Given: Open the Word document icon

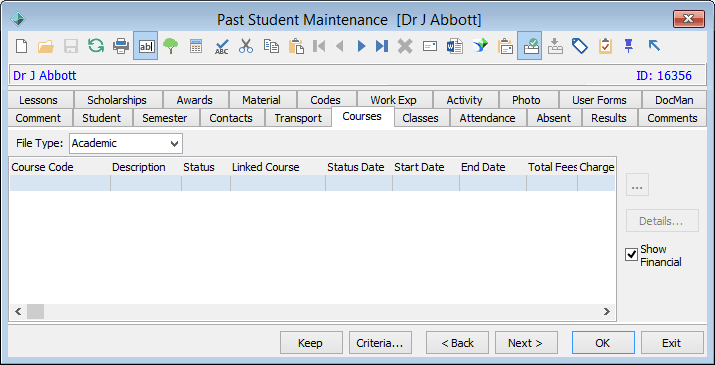Looking at the screenshot, I should point(455,46).
